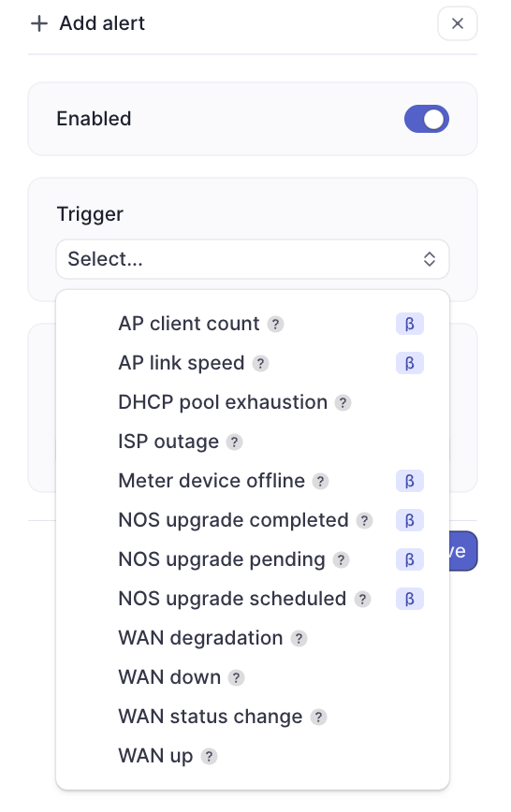This screenshot has height=812, width=511.
Task: Click the plus icon next to Add alert
Action: pos(39,23)
